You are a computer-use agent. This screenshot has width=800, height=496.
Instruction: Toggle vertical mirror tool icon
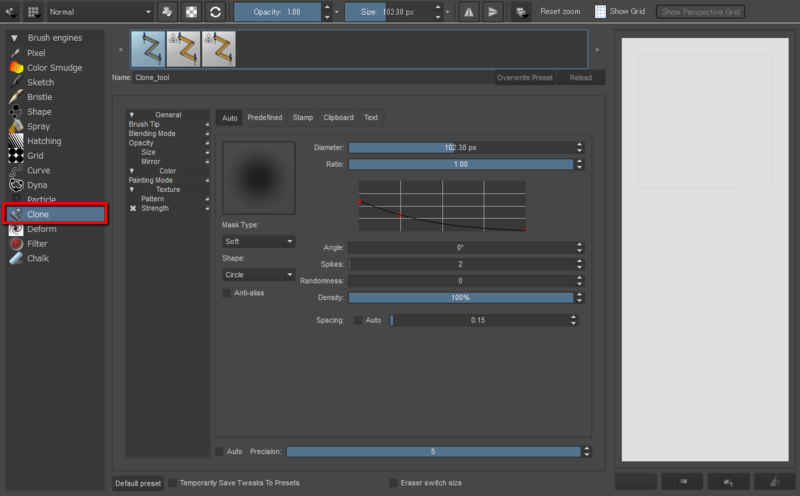click(492, 12)
